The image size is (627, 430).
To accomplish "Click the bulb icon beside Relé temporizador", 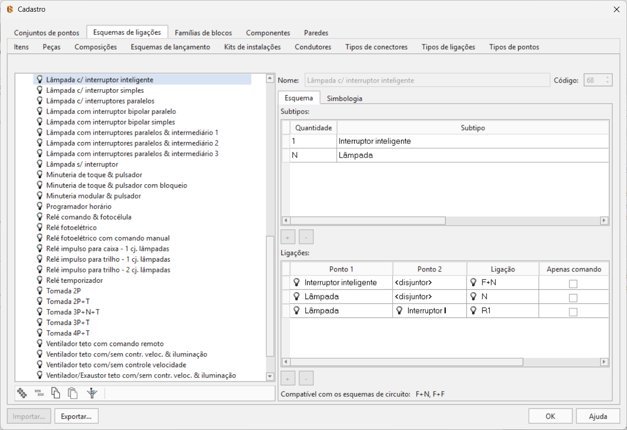I will coord(40,280).
